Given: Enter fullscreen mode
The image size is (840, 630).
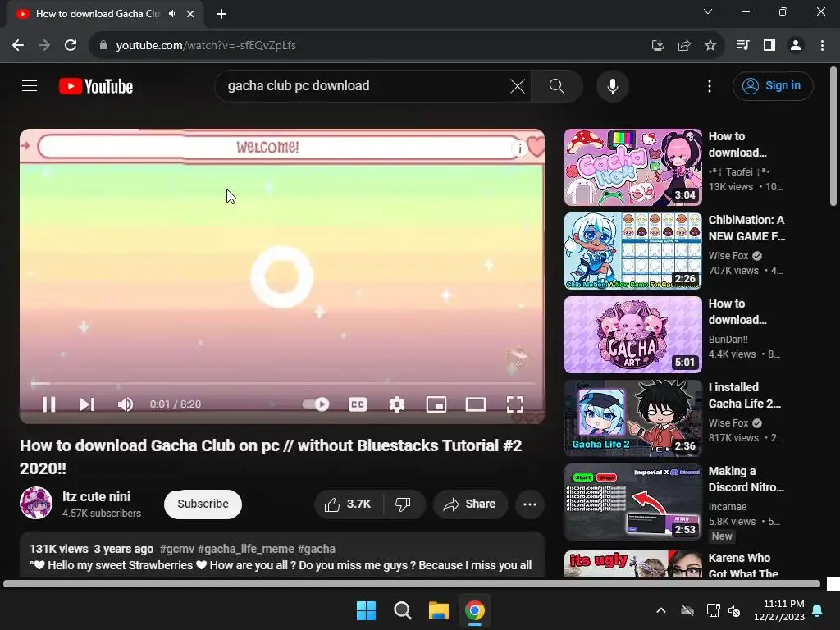Looking at the screenshot, I should click(x=515, y=404).
